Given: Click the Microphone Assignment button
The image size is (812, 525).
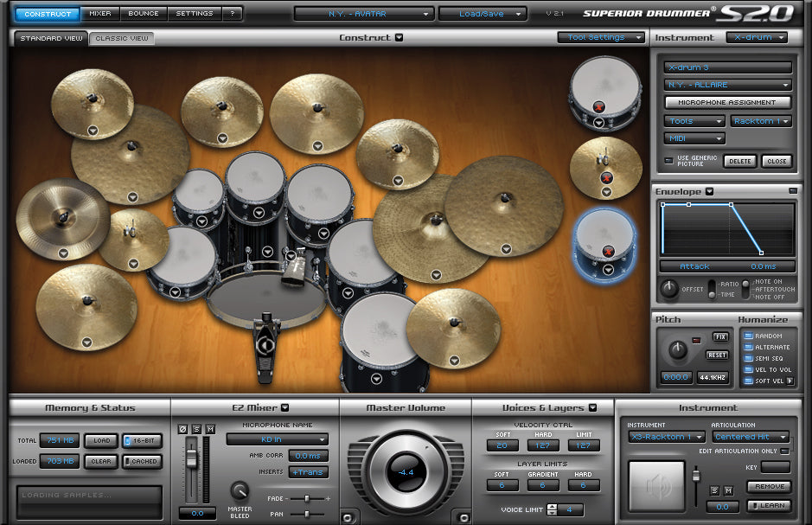Looking at the screenshot, I should tap(726, 103).
